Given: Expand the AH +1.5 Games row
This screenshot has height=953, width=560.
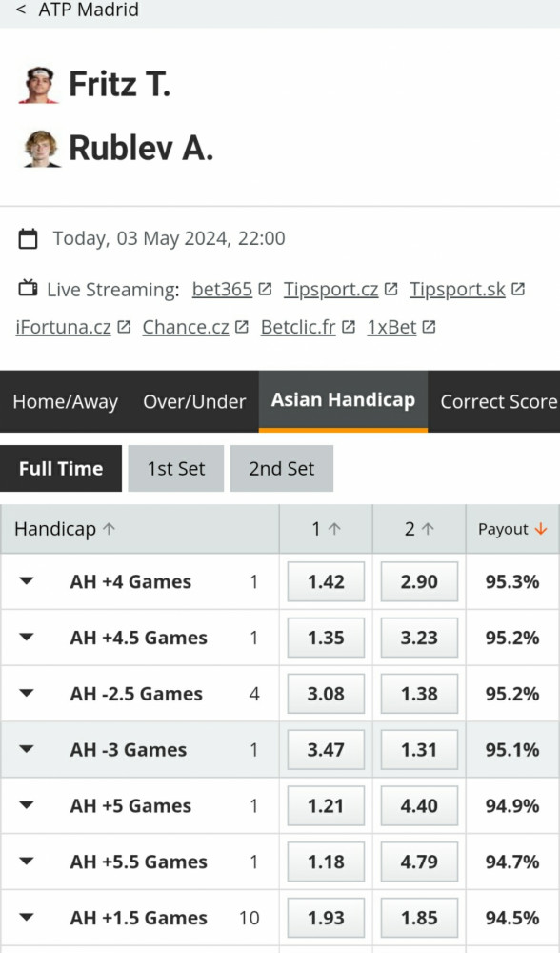Looking at the screenshot, I should (26, 917).
